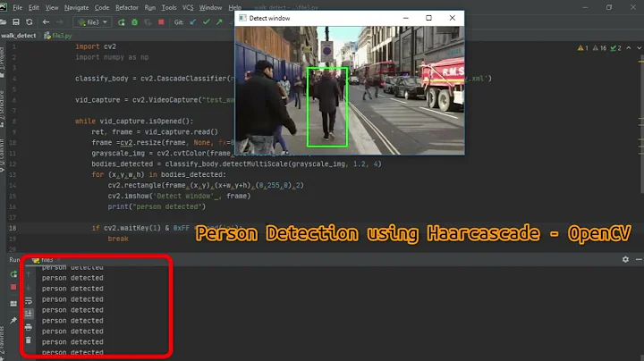
Task: Click the print("person detected") line
Action: (x=157, y=206)
